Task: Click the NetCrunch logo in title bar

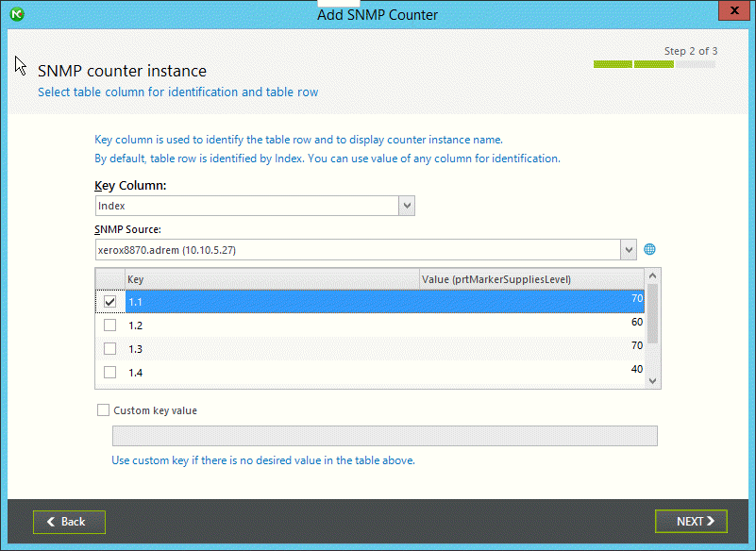Action: tap(17, 14)
